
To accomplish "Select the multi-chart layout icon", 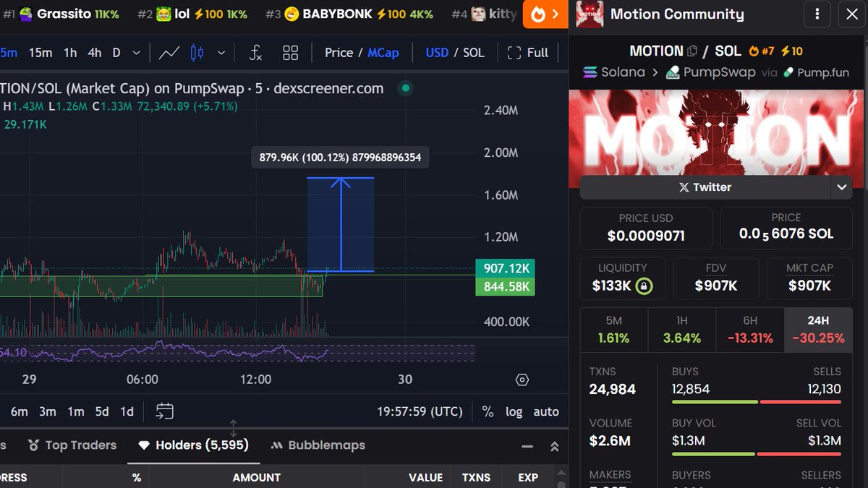I will point(290,52).
